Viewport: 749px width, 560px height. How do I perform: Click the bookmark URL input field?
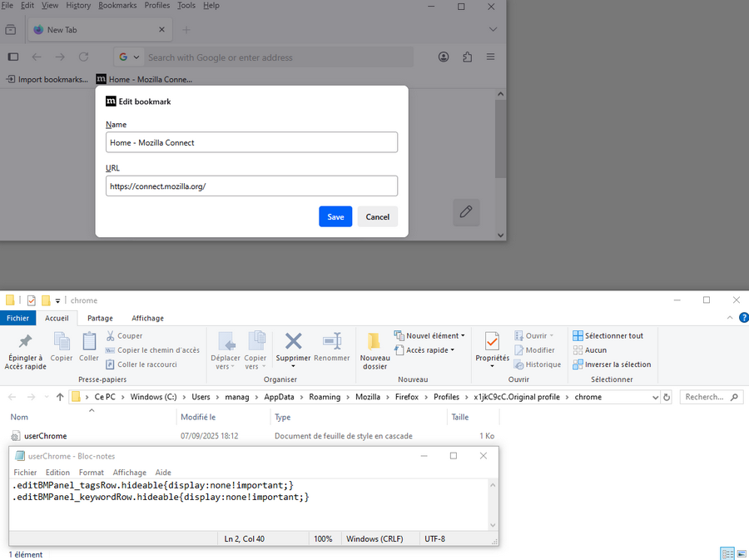click(x=251, y=186)
